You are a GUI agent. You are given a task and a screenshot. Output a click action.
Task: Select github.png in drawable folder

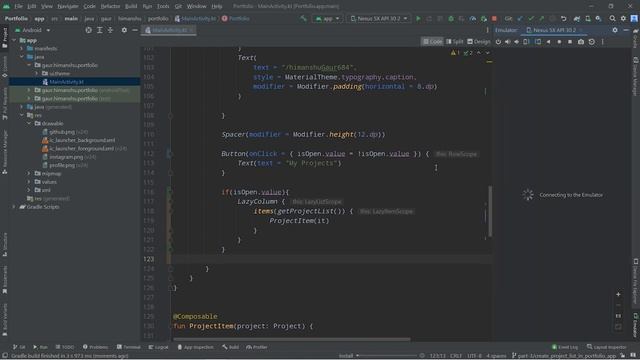[62, 132]
